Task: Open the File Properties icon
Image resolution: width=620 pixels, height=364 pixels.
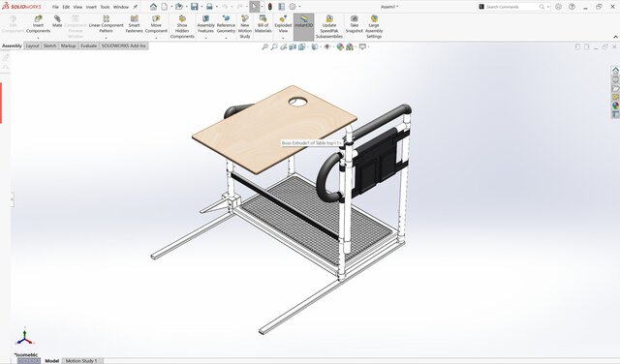Action: (282, 7)
